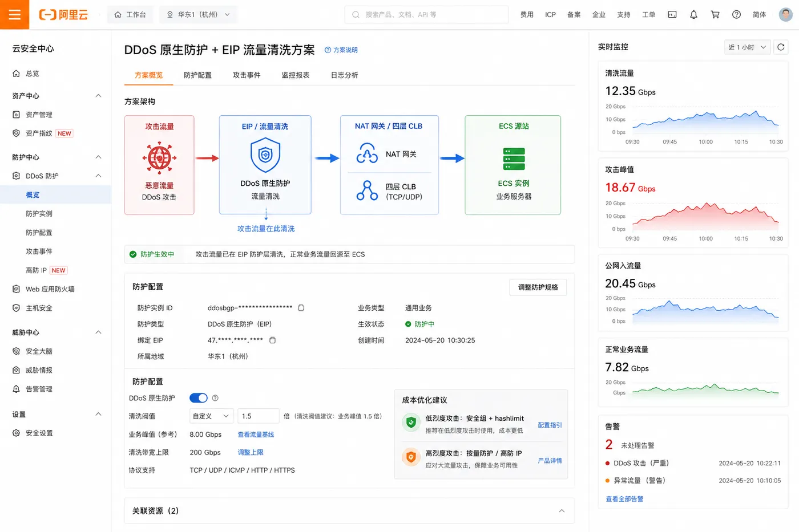799x532 pixels.
Task: Open the 查看全部告警 link
Action: pyautogui.click(x=624, y=499)
